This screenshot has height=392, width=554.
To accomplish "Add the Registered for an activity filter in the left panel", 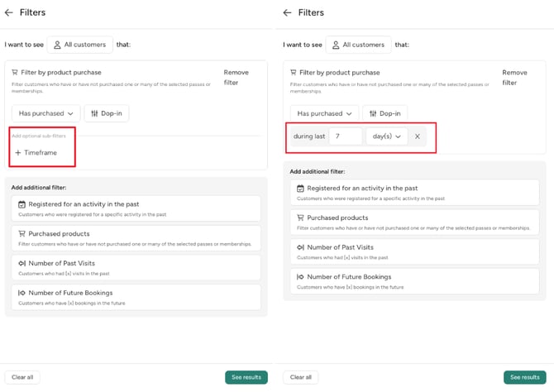I will [132, 208].
